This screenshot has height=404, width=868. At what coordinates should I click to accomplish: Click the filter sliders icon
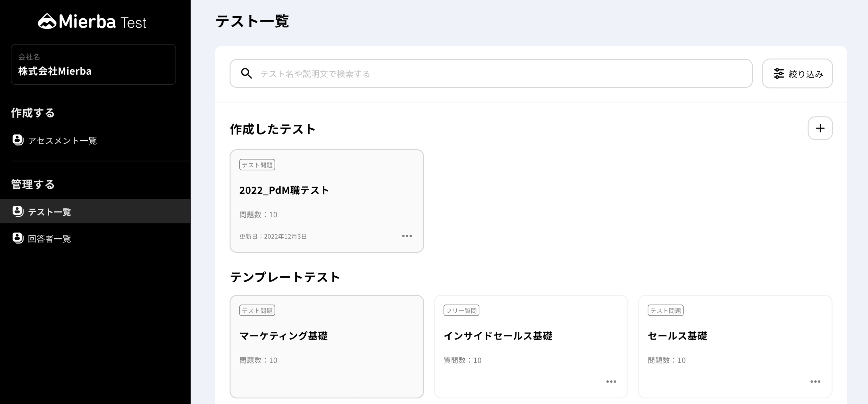[x=779, y=74]
